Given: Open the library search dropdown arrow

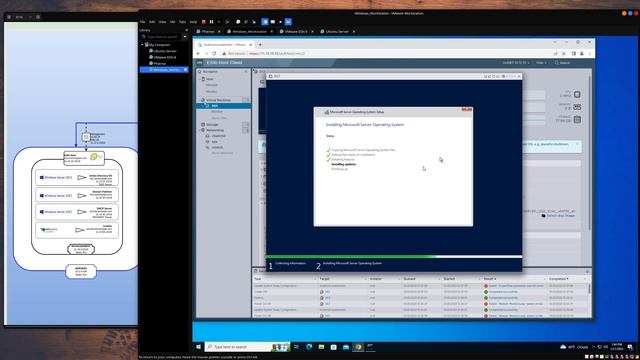Looking at the screenshot, I should [x=185, y=37].
